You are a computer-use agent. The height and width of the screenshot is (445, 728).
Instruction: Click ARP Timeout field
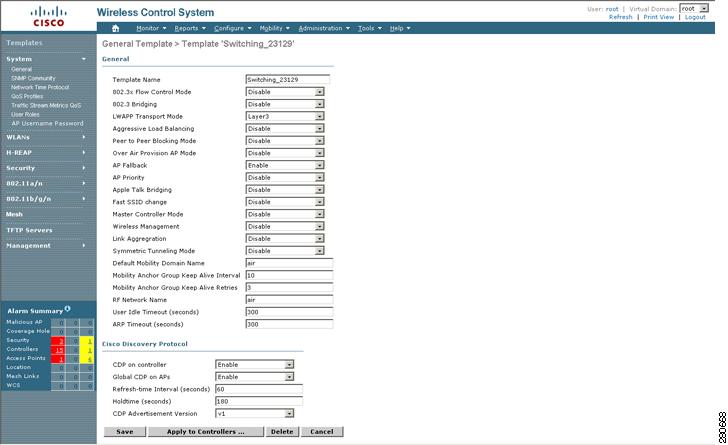[x=289, y=324]
